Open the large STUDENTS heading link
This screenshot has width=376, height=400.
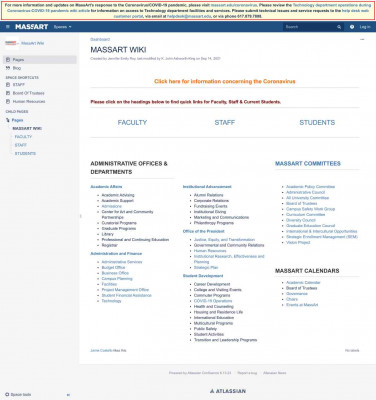tap(317, 123)
